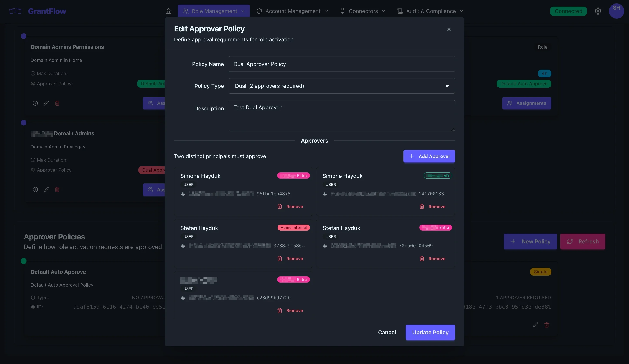Remove Simone Hayduk AD approver
The width and height of the screenshot is (629, 364).
[432, 207]
